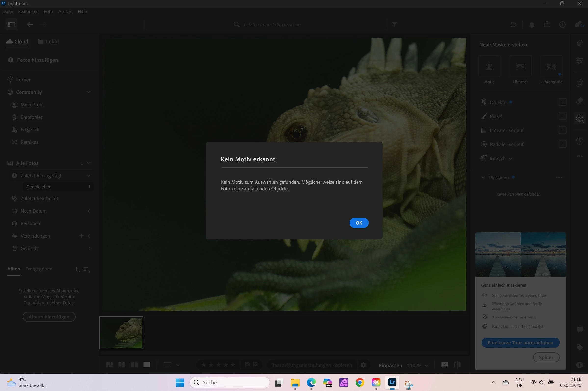Screen dimensions: 588x391
Task: Rate photo with fifth star
Action: tap(233, 365)
